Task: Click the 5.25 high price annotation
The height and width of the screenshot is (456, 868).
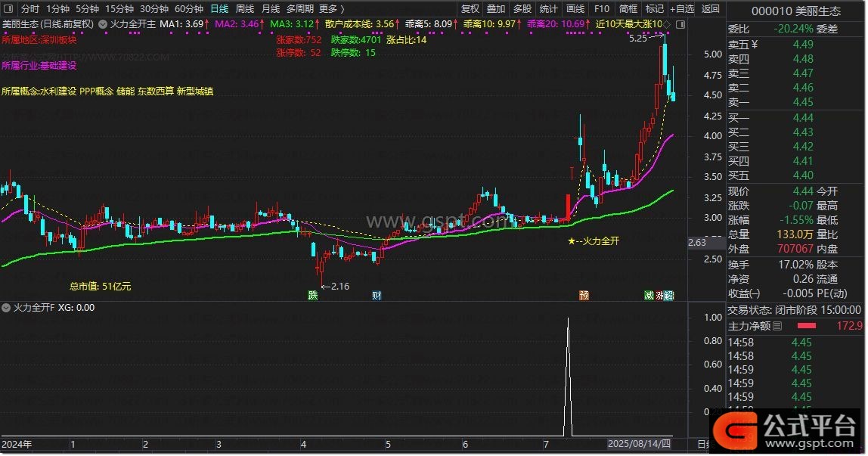Action: point(638,38)
